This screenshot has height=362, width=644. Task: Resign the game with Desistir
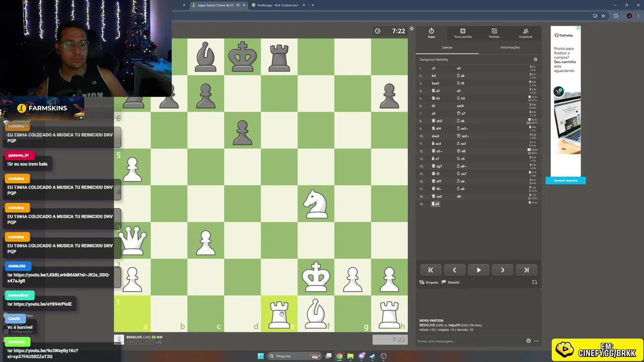click(x=451, y=282)
